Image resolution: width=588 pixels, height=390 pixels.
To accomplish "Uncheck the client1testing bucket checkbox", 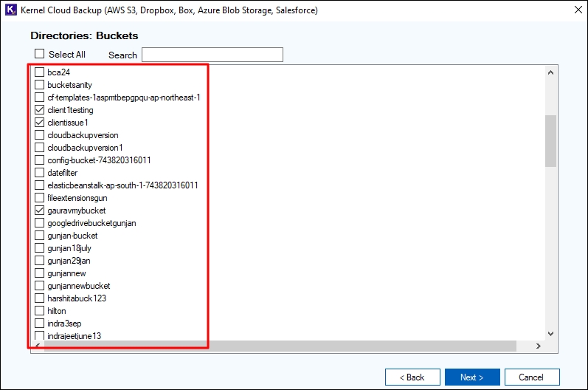I will pos(39,110).
